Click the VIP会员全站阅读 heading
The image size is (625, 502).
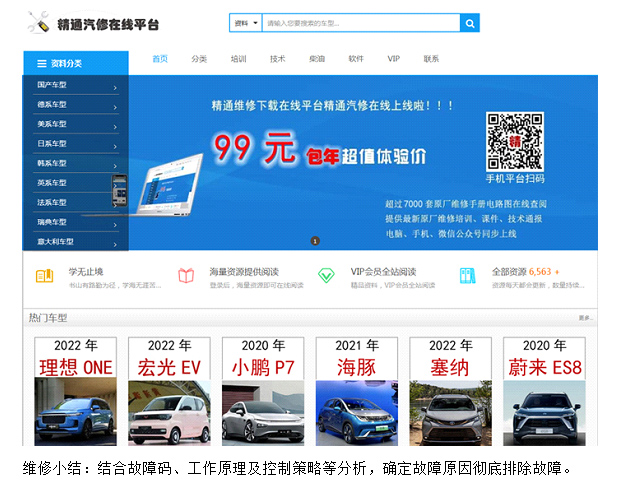tap(383, 272)
